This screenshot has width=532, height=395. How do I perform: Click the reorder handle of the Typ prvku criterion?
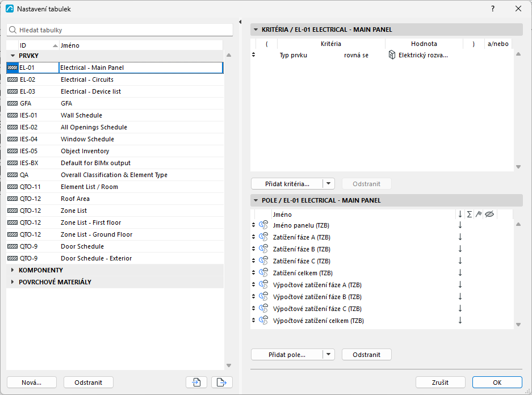(253, 54)
